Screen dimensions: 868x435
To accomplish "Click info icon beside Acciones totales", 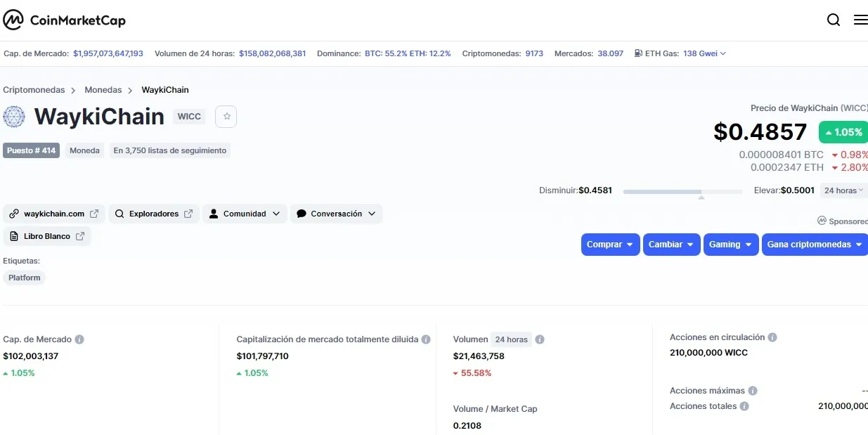I will click(x=744, y=406).
